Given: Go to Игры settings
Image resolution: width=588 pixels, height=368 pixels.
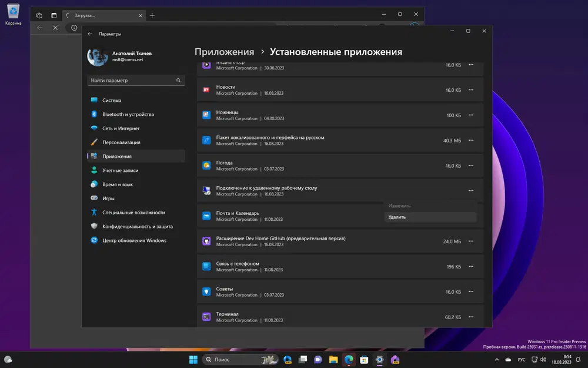Looking at the screenshot, I should tap(136, 198).
